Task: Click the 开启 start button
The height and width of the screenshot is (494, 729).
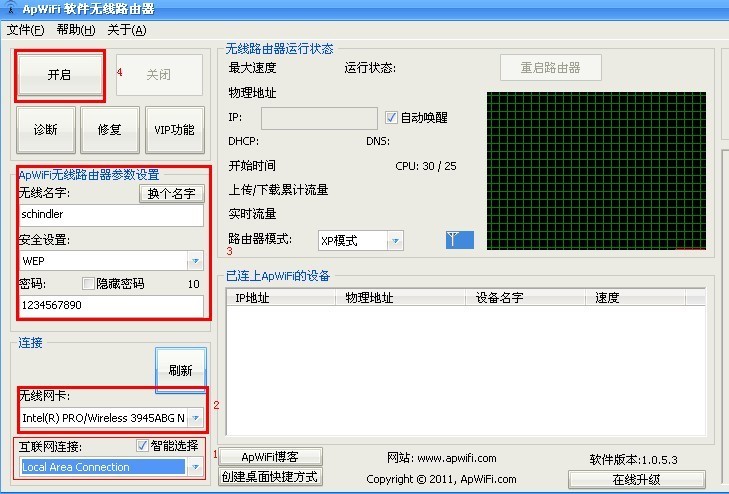Action: tap(60, 75)
